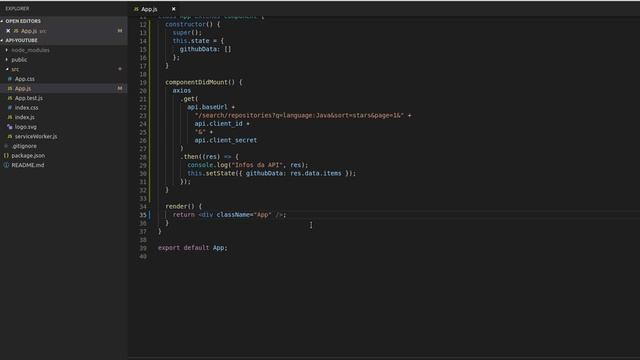Click the braces icon beside package.json
The width and height of the screenshot is (640, 360).
[x=6, y=156]
